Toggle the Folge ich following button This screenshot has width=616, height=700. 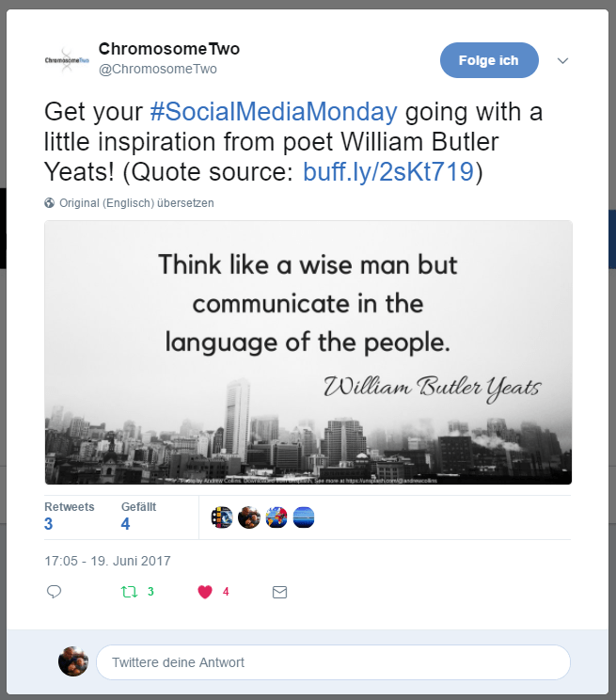click(x=489, y=60)
